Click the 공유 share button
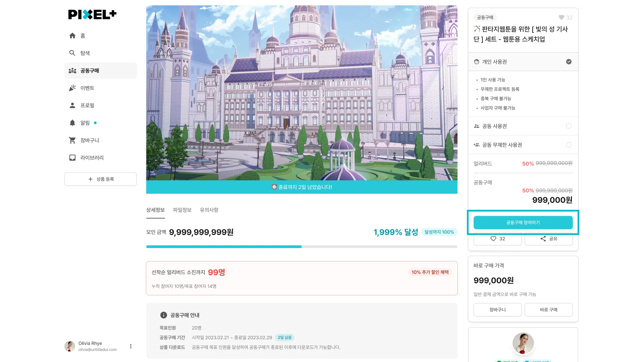The height and width of the screenshot is (362, 644). click(548, 239)
